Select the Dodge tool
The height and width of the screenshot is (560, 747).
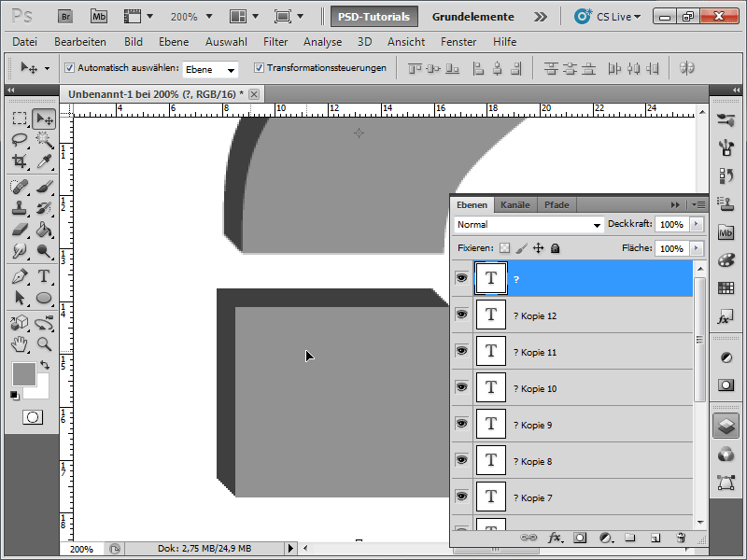coord(44,251)
